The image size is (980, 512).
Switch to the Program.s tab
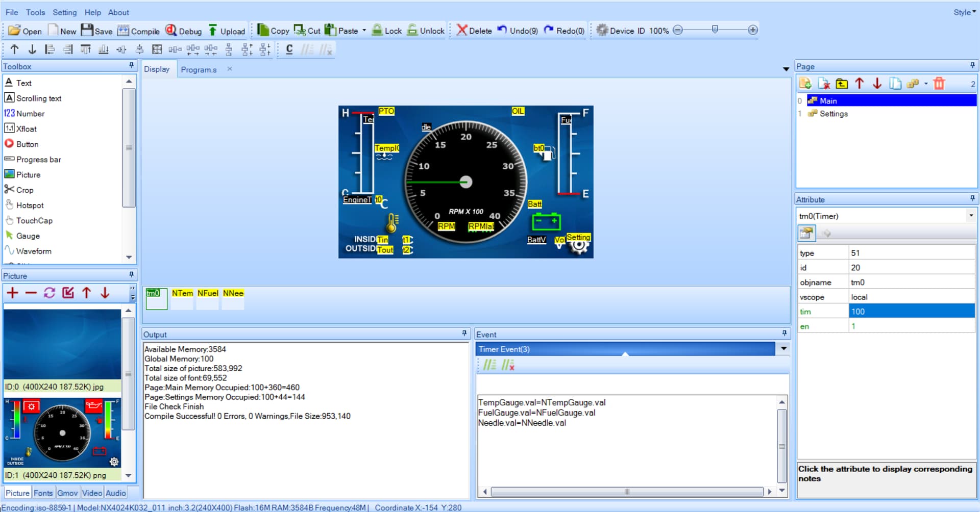(199, 69)
